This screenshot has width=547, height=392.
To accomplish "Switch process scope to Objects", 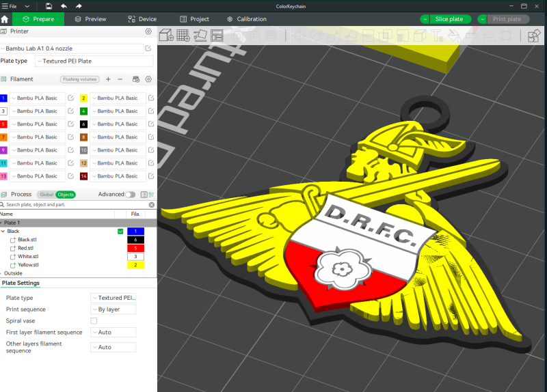I will click(x=66, y=195).
